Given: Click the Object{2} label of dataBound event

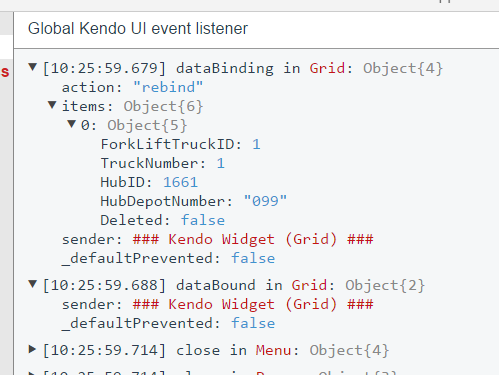Looking at the screenshot, I should click(x=385, y=285).
